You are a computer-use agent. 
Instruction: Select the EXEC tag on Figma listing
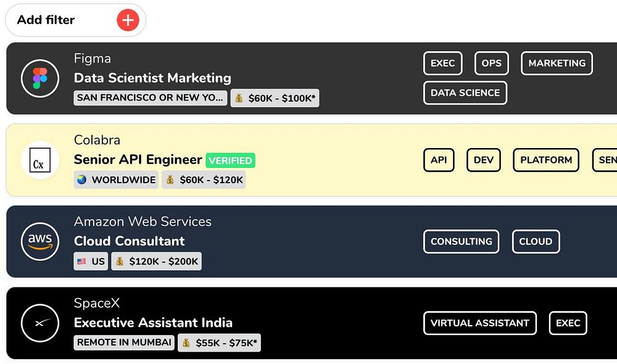click(442, 63)
